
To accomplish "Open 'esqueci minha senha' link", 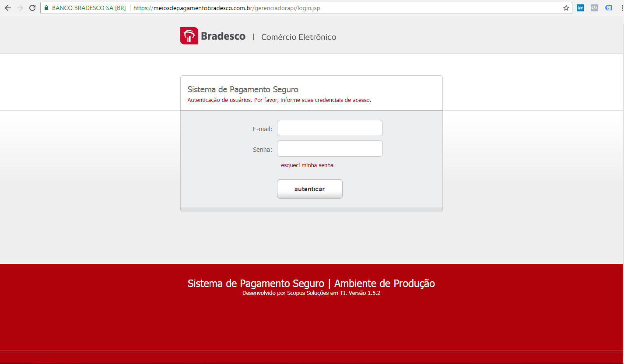I will [x=307, y=165].
